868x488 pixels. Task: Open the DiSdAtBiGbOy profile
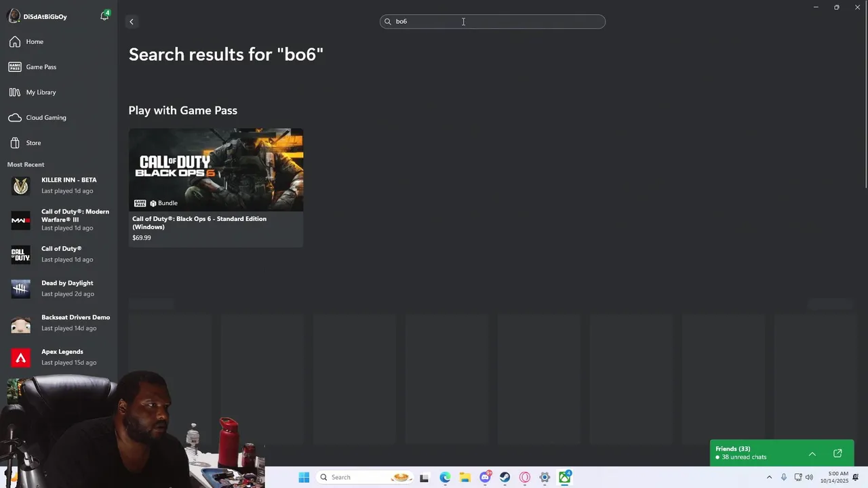tap(38, 16)
